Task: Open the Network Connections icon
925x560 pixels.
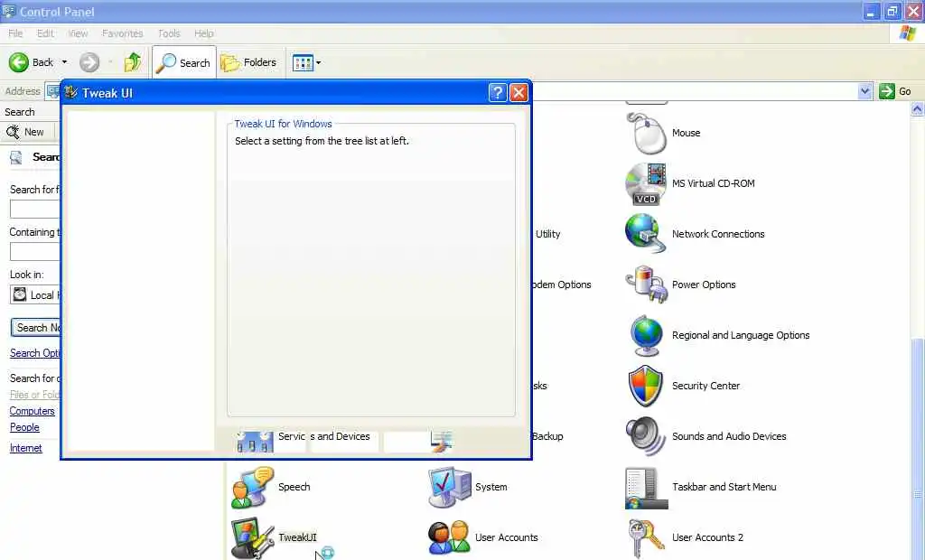Action: [x=647, y=234]
